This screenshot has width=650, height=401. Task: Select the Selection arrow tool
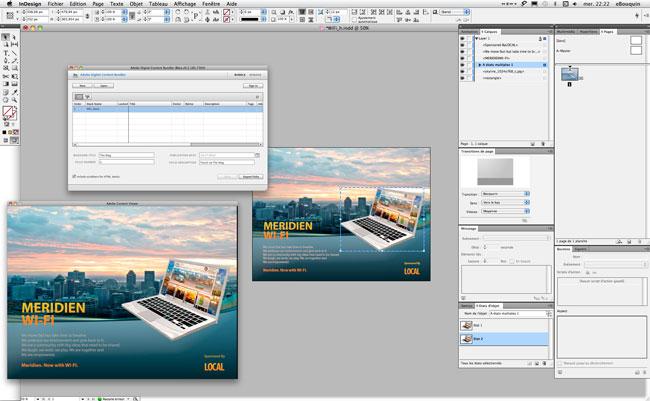pos(5,37)
